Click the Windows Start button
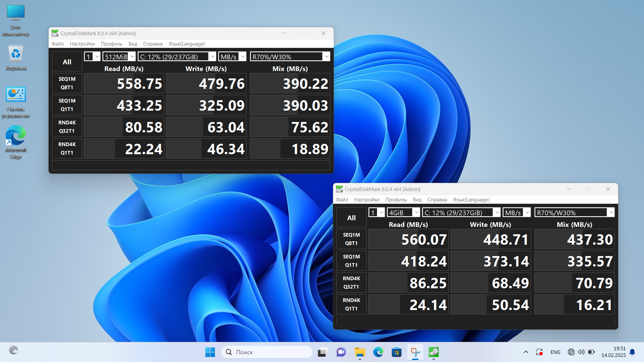Screen dimensions: 644x362 pyautogui.click(x=210, y=352)
